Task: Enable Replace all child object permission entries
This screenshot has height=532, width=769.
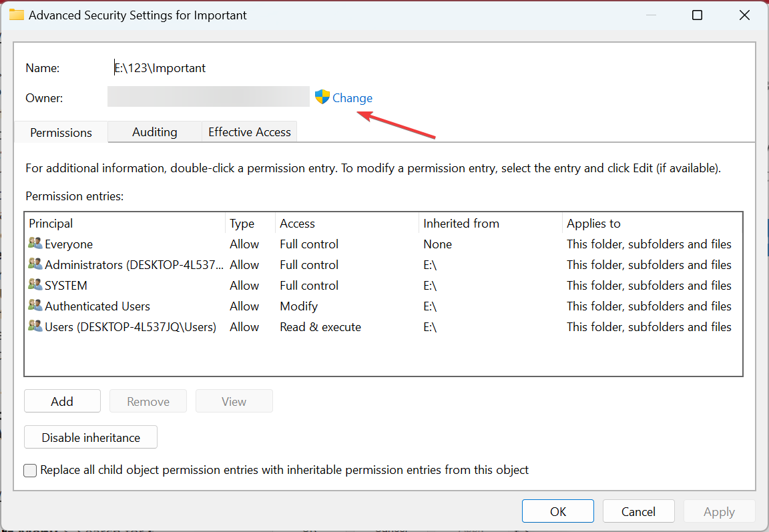Action: tap(31, 471)
